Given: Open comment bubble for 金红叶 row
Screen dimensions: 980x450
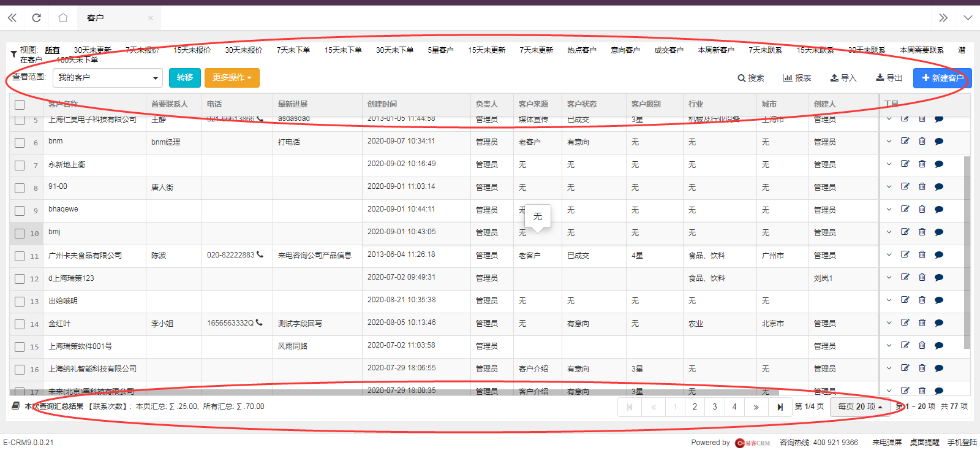Looking at the screenshot, I should 939,323.
